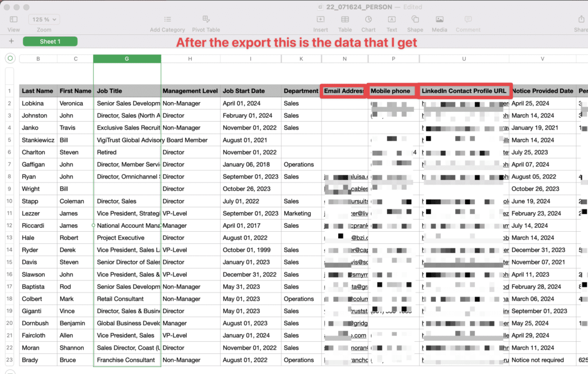Insert a Chart
Viewport: 588px width, 374px height.
[x=369, y=19]
